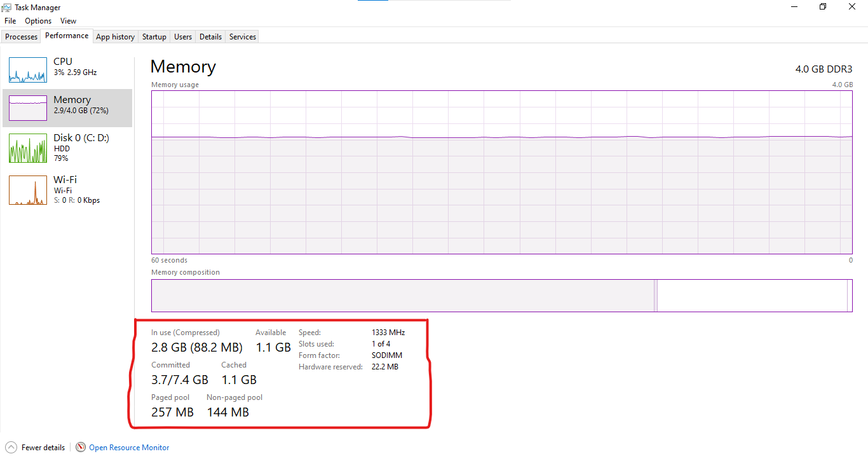Select the Performance tab

point(67,36)
